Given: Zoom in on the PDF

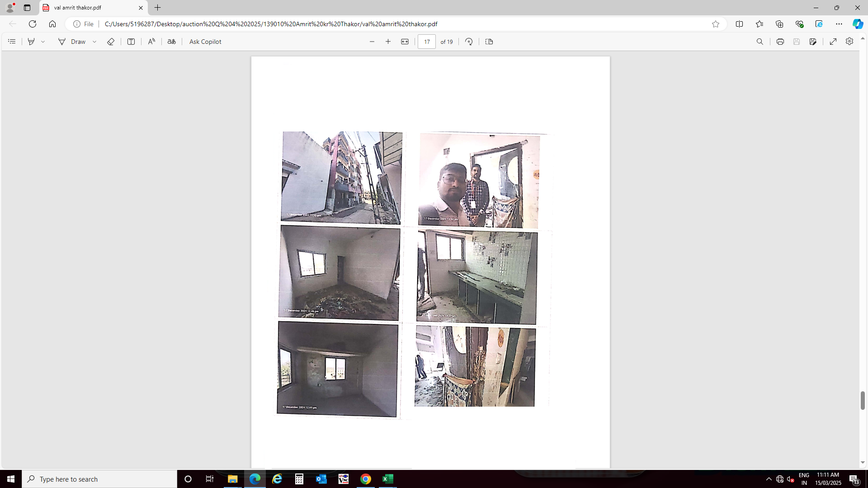Looking at the screenshot, I should pos(388,42).
